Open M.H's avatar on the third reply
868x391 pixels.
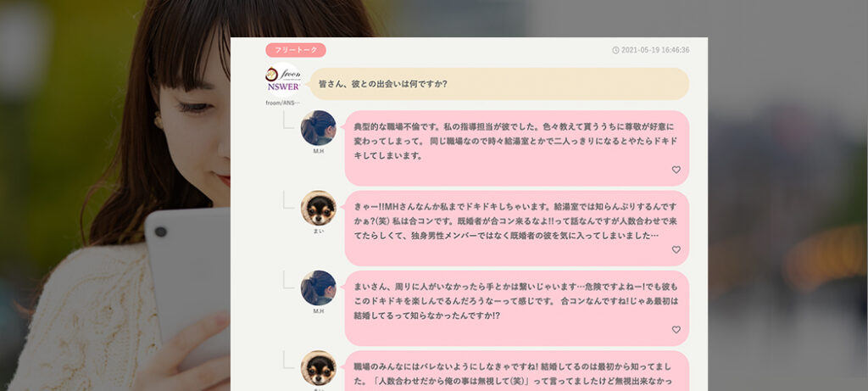click(319, 288)
